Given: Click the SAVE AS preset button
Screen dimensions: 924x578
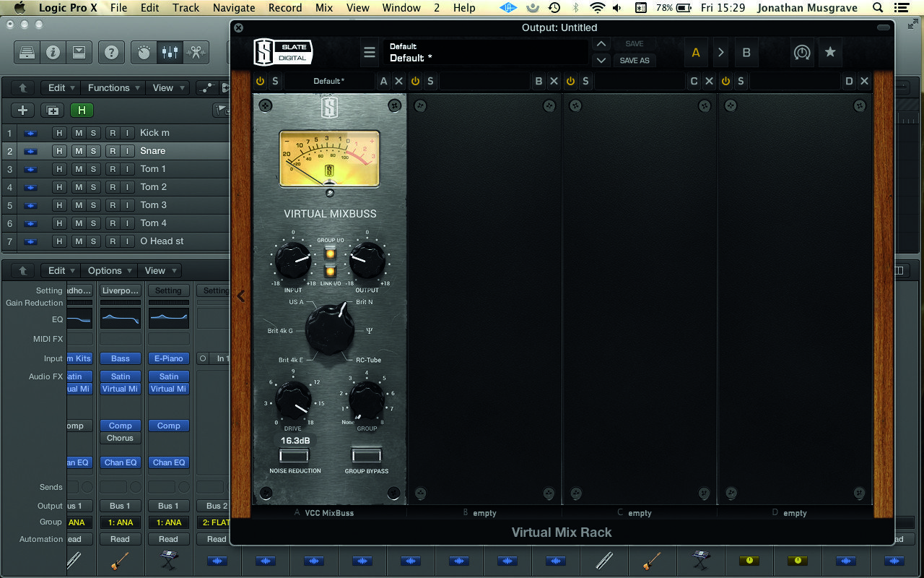Looking at the screenshot, I should point(635,60).
